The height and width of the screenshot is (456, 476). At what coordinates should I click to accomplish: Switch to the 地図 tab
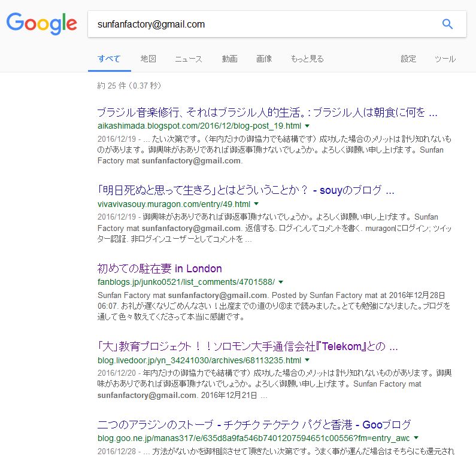click(148, 59)
